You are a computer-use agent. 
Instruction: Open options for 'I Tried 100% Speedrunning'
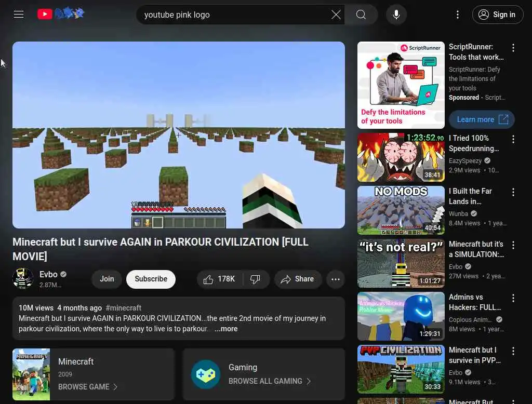click(x=513, y=139)
